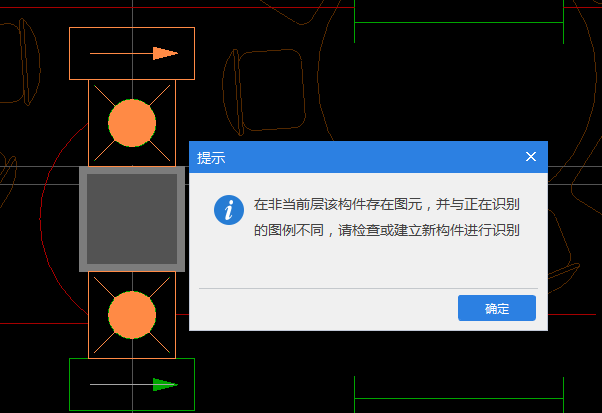Image resolution: width=602 pixels, height=413 pixels.
Task: Select the orange arrow shaft in top rectangle
Action: pos(121,53)
